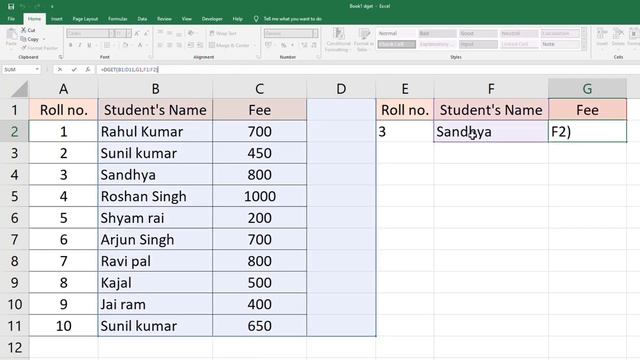Select column G header
The width and height of the screenshot is (640, 360).
point(587,89)
